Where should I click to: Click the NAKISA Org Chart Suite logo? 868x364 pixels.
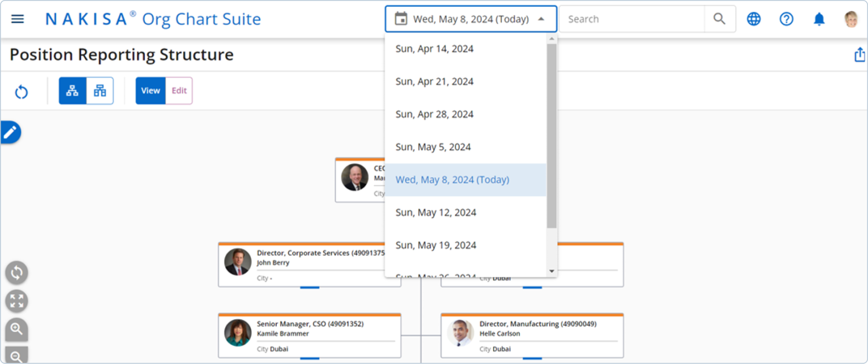pyautogui.click(x=153, y=19)
